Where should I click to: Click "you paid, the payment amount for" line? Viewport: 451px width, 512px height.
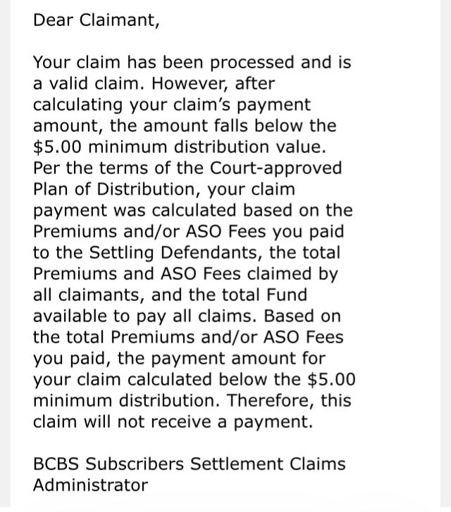coord(179,359)
